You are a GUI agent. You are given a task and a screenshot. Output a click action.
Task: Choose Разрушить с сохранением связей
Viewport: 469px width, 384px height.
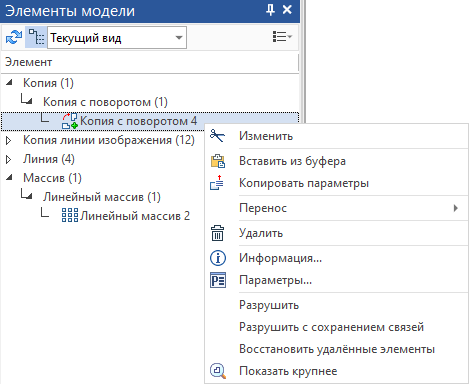337,327
